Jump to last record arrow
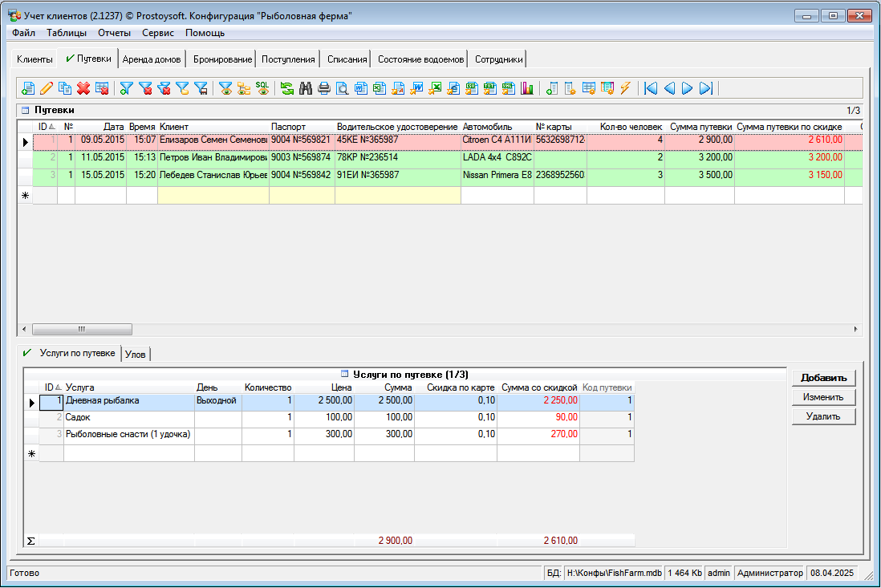The image size is (881, 588). click(x=706, y=88)
